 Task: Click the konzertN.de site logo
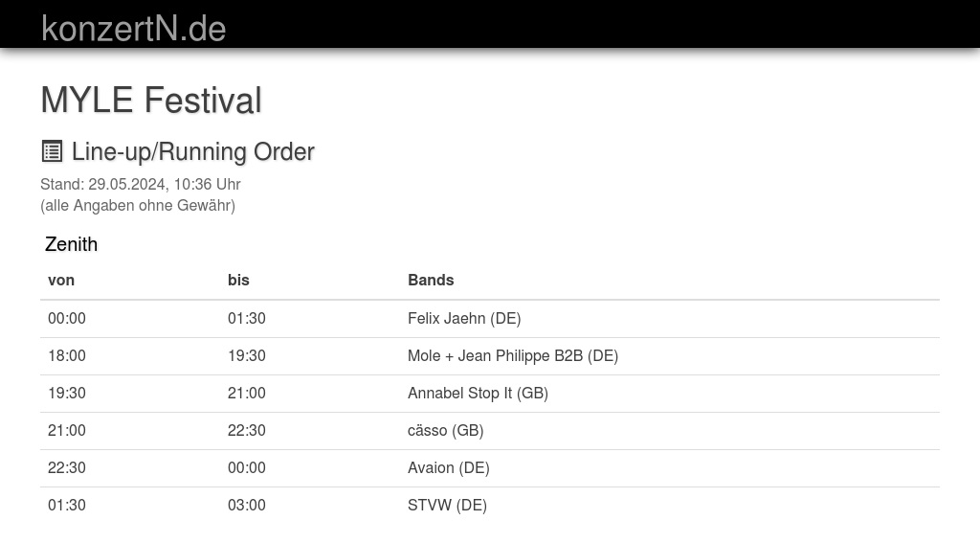(x=133, y=29)
